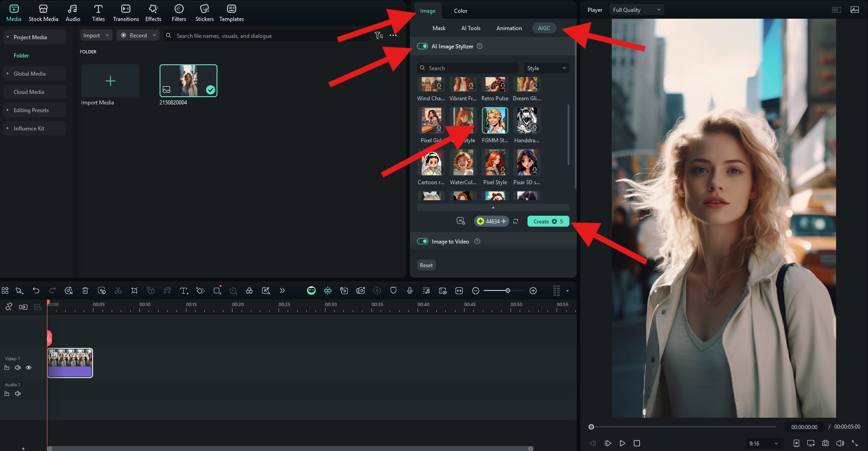Open the Stickers library
This screenshot has height=451, width=868.
205,13
